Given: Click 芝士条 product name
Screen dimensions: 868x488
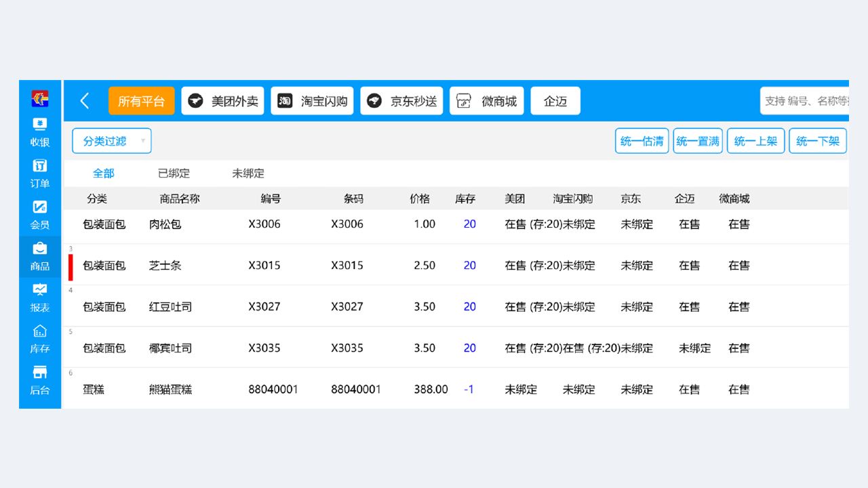Looking at the screenshot, I should [165, 266].
